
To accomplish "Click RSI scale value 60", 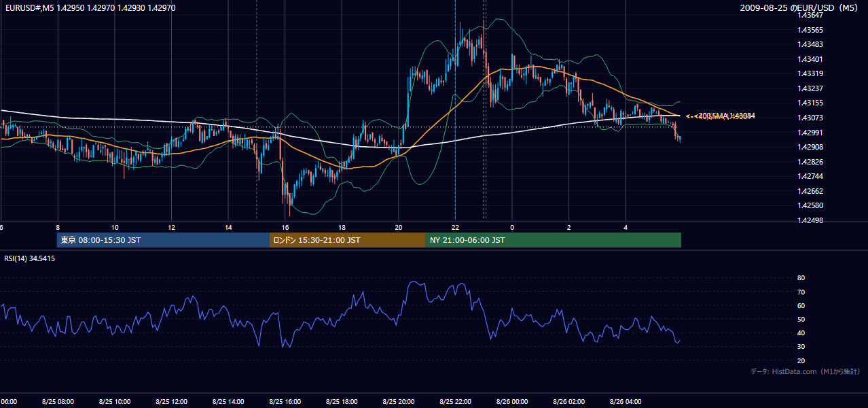I will click(x=801, y=305).
